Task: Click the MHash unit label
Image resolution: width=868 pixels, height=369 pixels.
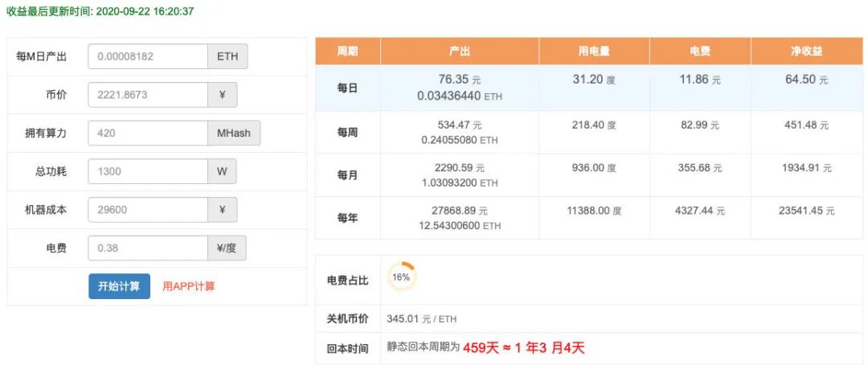Action: pyautogui.click(x=234, y=133)
